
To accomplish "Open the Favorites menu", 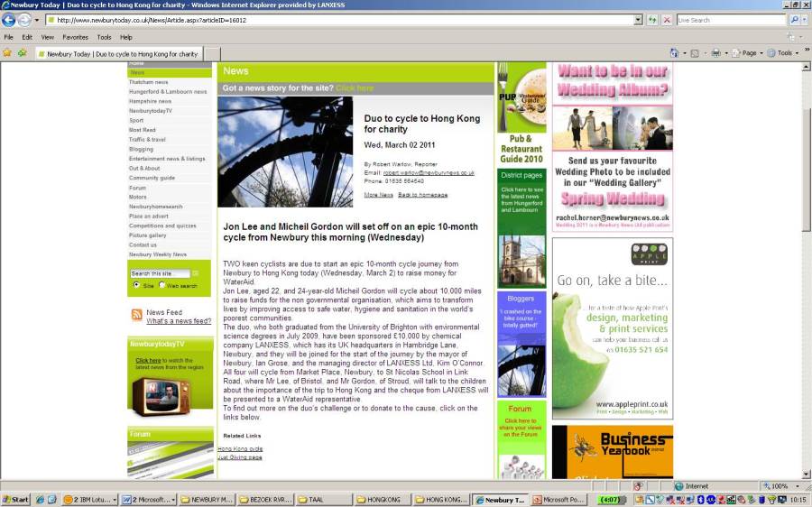I will 75,37.
